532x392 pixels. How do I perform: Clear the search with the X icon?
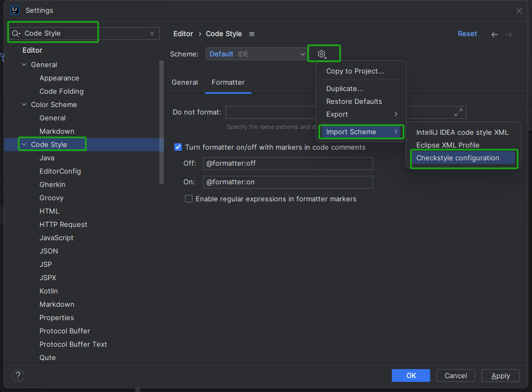coord(152,33)
